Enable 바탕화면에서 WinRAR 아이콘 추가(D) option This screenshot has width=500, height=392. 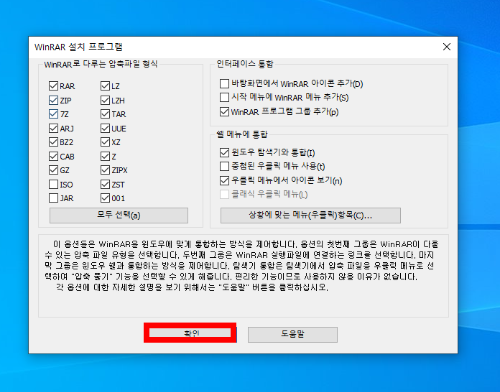(x=224, y=83)
